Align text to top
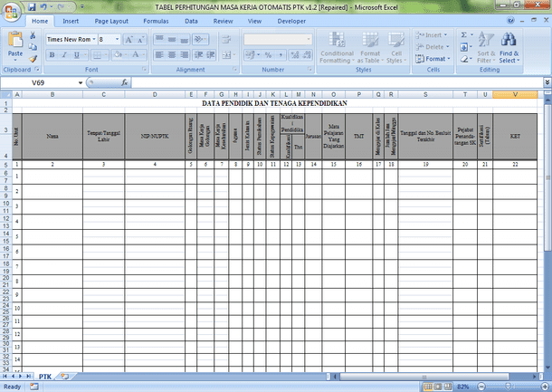This screenshot has height=392, width=552. click(159, 39)
